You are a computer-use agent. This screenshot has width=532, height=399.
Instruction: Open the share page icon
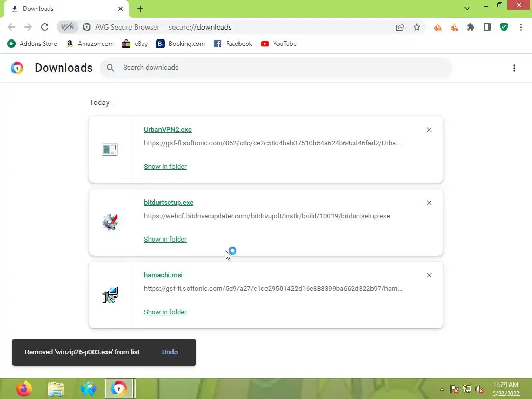(400, 27)
